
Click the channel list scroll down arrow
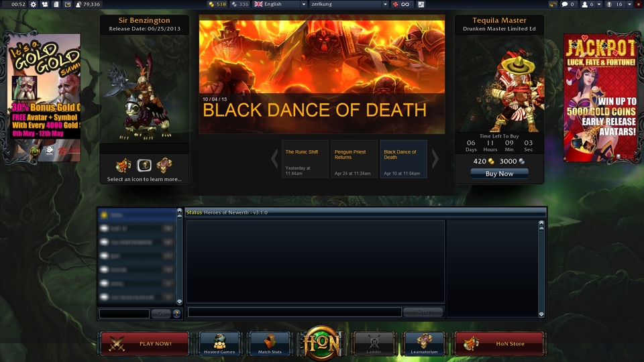click(180, 302)
